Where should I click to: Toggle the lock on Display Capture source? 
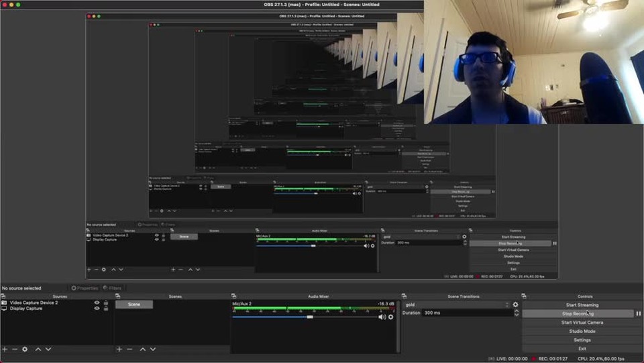105,309
